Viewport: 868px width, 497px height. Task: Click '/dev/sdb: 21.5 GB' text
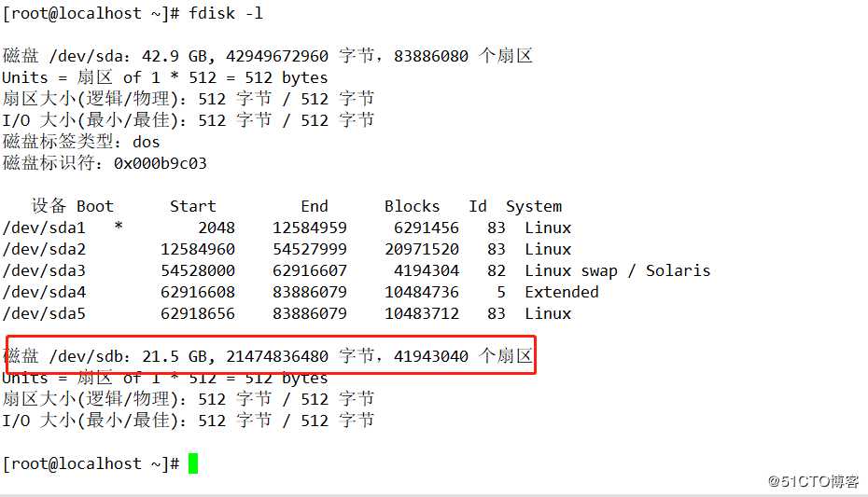[128, 356]
